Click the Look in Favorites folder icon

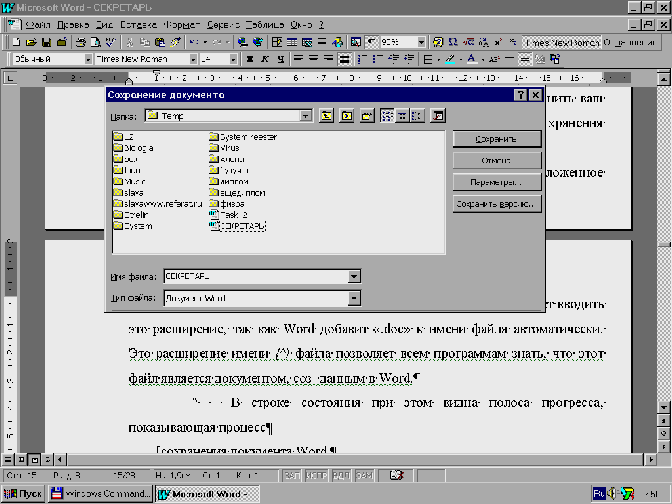tap(347, 116)
